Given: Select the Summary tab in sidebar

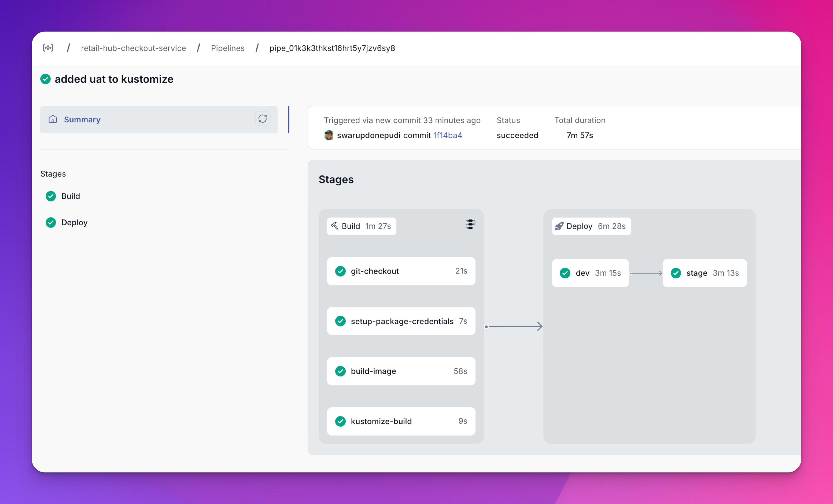Looking at the screenshot, I should click(x=159, y=119).
